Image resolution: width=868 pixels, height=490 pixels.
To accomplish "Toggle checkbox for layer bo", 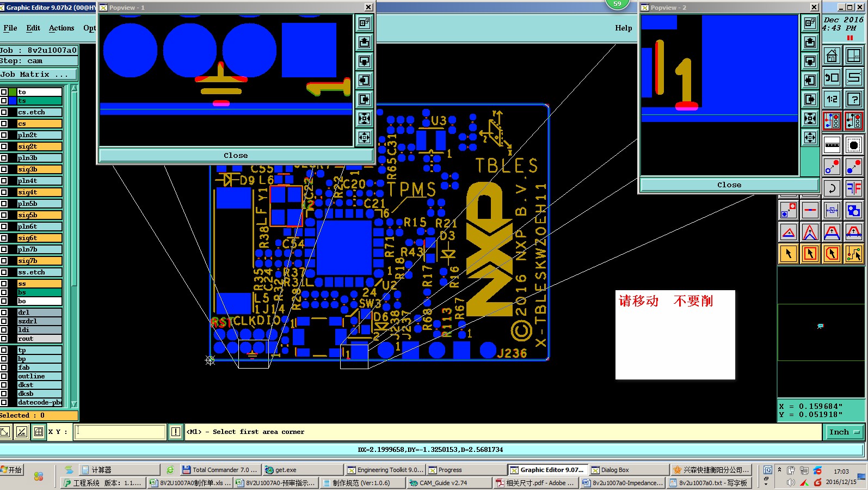I will coord(4,301).
